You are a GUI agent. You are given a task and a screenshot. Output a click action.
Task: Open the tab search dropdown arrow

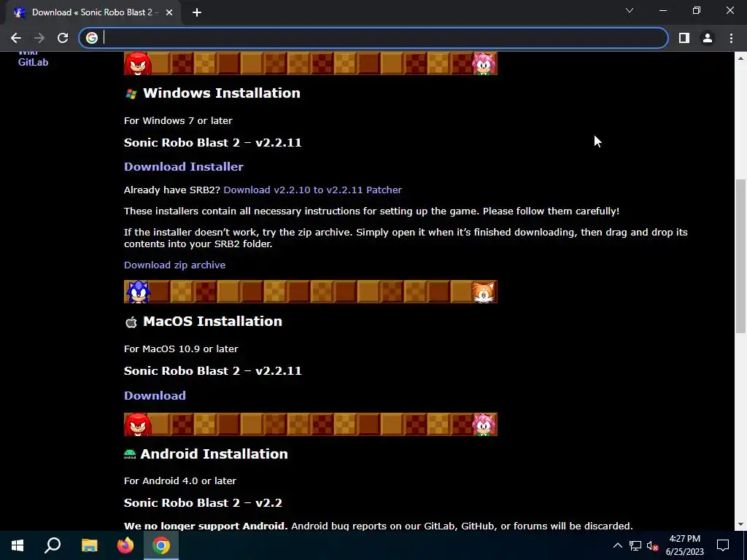[x=630, y=10]
